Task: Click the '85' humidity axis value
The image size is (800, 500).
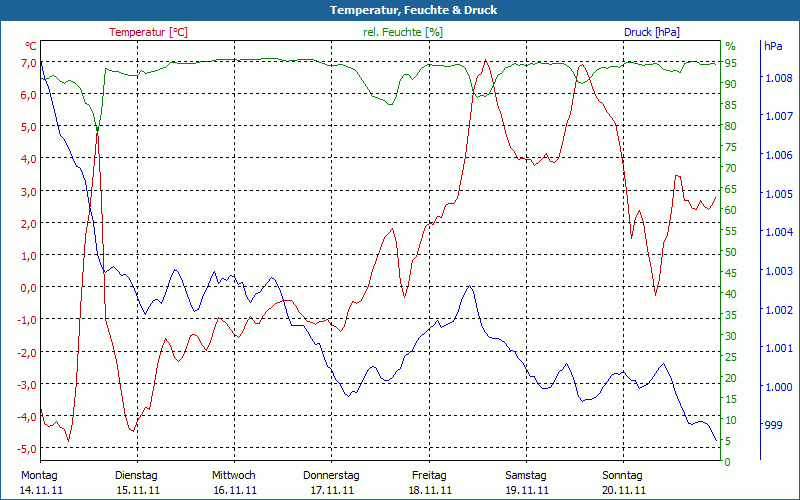Action: [x=730, y=105]
